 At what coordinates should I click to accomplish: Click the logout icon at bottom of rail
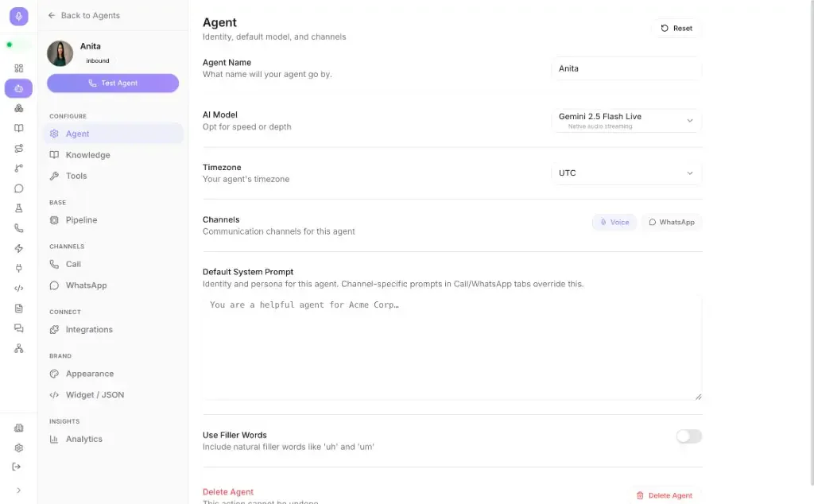point(17,467)
